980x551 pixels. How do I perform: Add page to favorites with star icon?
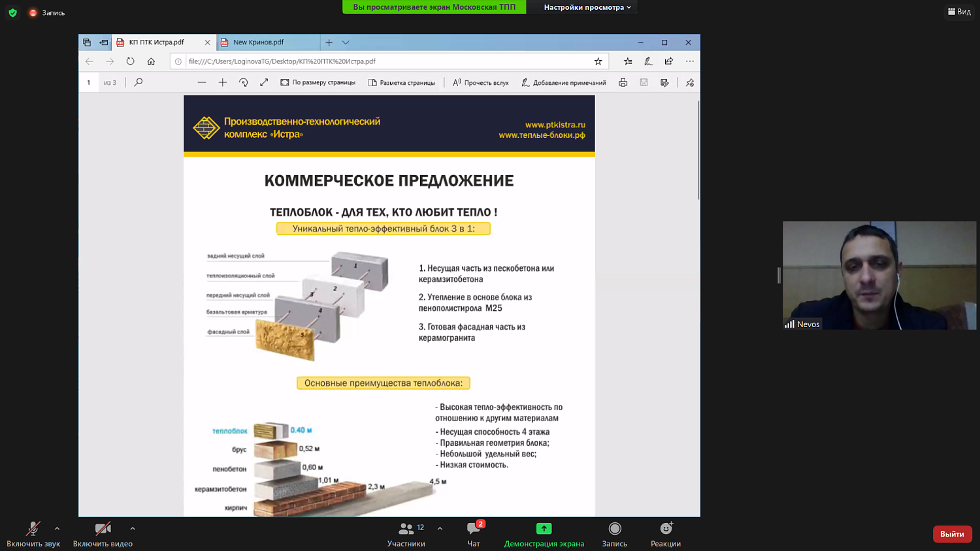(598, 61)
